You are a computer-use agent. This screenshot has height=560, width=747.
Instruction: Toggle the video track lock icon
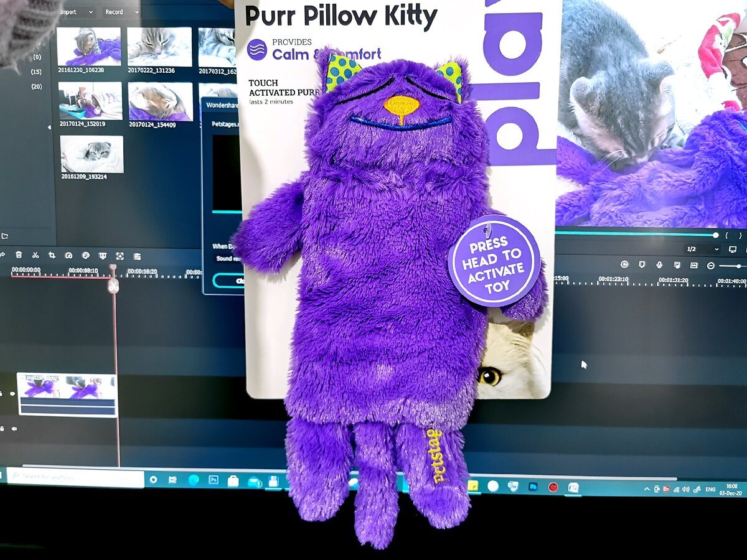[x=2, y=394]
